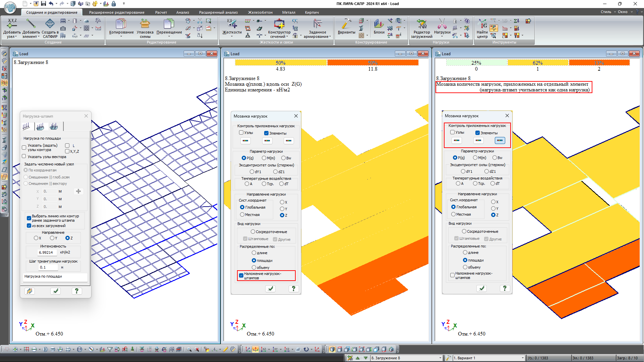644x362 pixels.
Task: Click the orange 50% color scale segment
Action: pyautogui.click(x=372, y=63)
